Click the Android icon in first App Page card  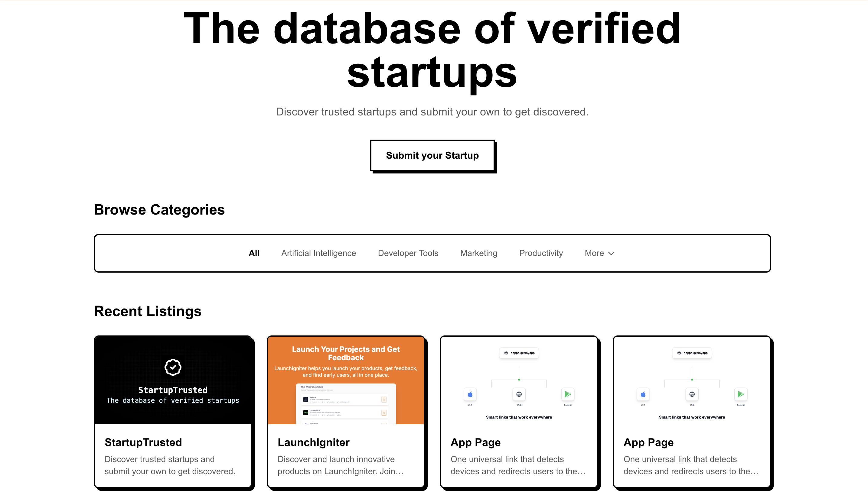pyautogui.click(x=568, y=394)
